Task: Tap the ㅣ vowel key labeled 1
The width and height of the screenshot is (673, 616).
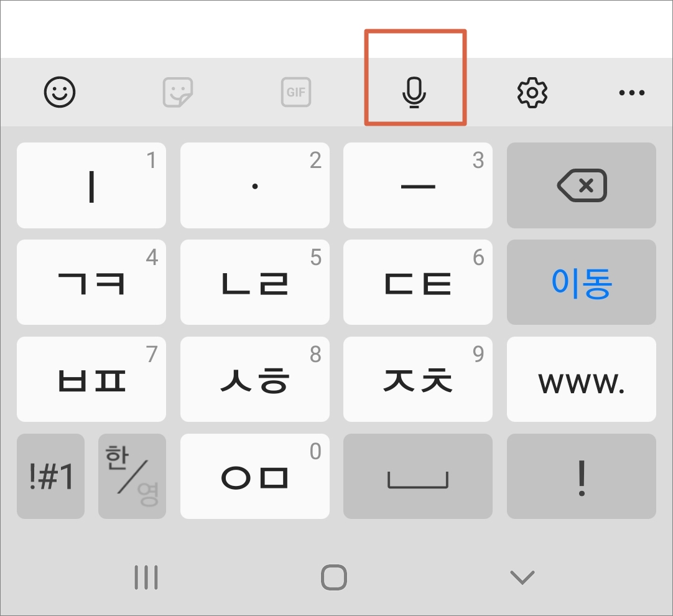Action: pos(91,185)
